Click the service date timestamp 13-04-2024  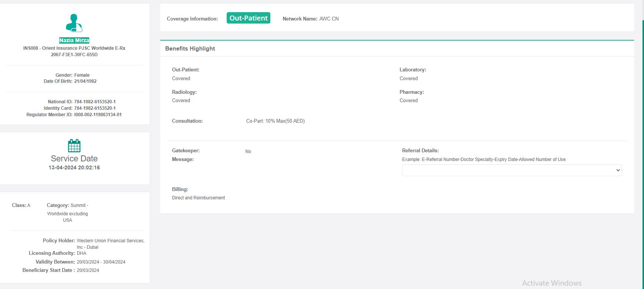(74, 167)
